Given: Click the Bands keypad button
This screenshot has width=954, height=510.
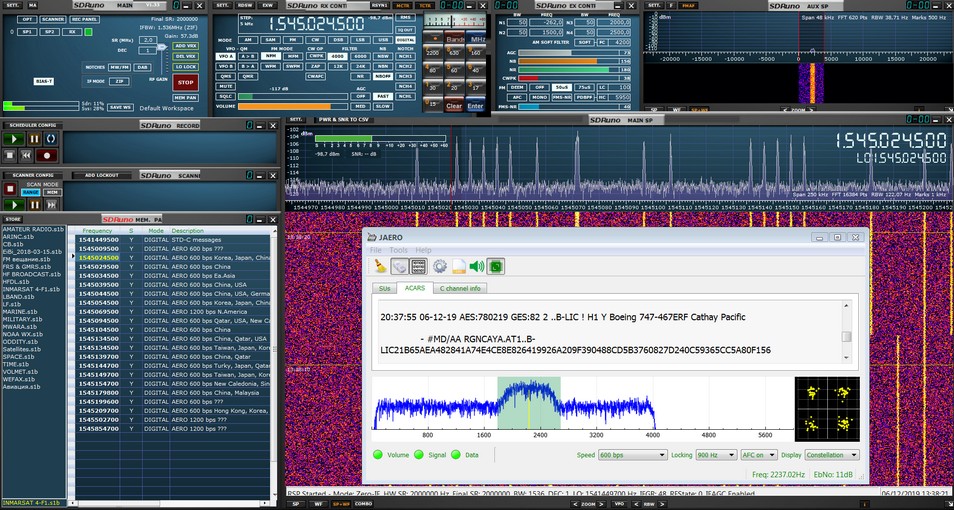Looking at the screenshot, I should click(454, 38).
